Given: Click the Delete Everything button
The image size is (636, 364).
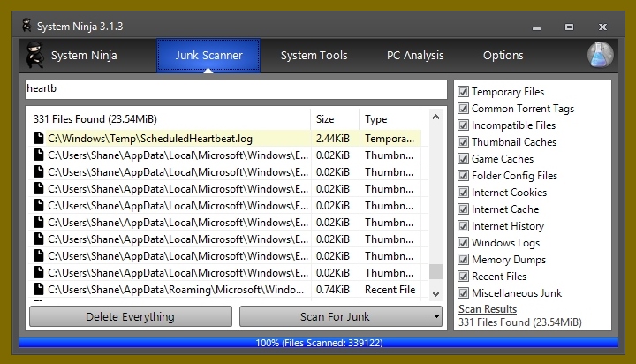Looking at the screenshot, I should pos(131,316).
